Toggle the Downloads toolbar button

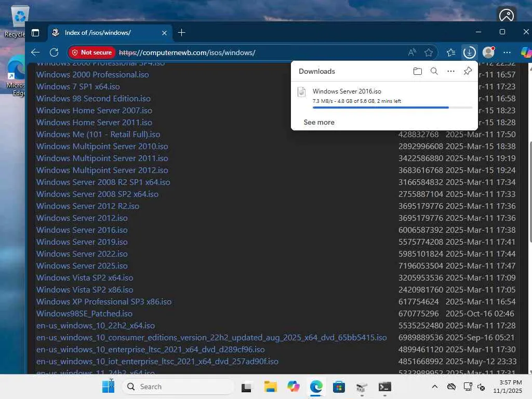tap(469, 52)
